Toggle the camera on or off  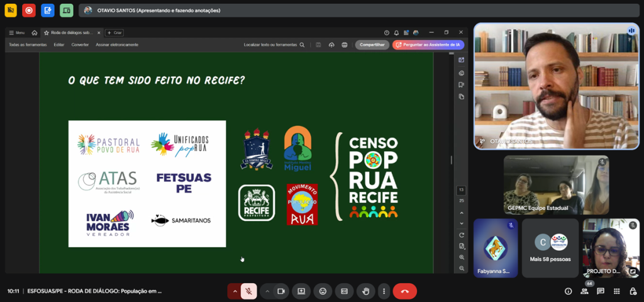click(x=281, y=291)
